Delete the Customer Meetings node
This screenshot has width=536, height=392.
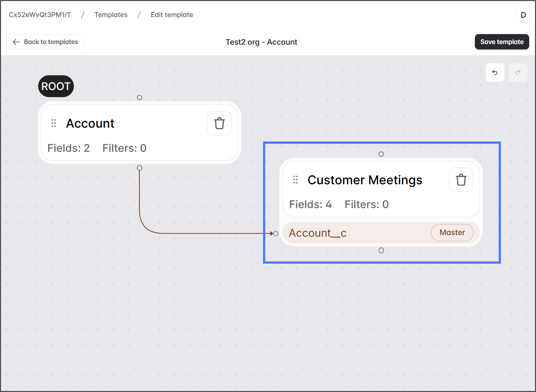[461, 180]
